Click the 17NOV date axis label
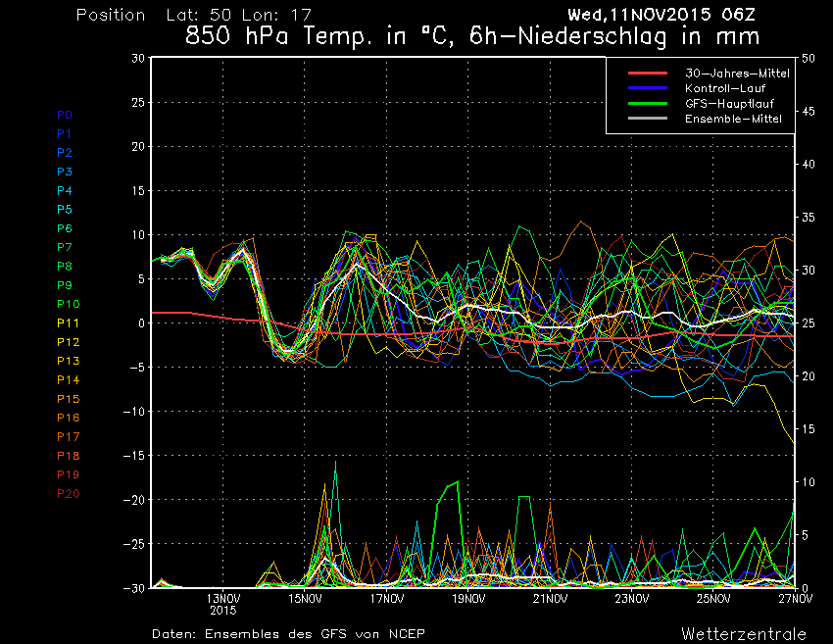833x644 pixels. [387, 599]
